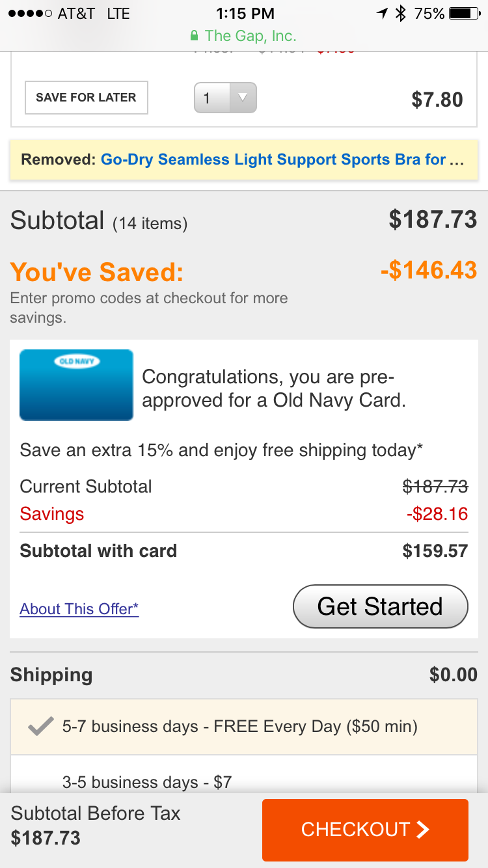Tap the Bluetooth status icon
The height and width of the screenshot is (868, 488).
point(401,13)
